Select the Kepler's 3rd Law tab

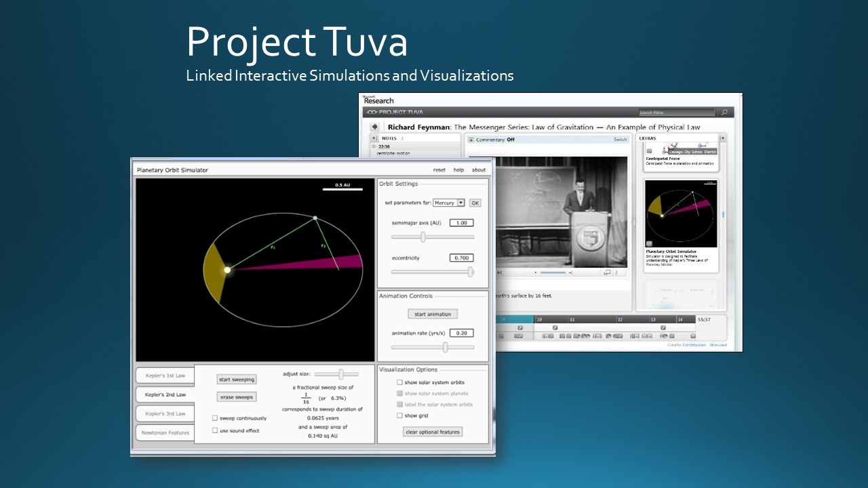(x=165, y=413)
